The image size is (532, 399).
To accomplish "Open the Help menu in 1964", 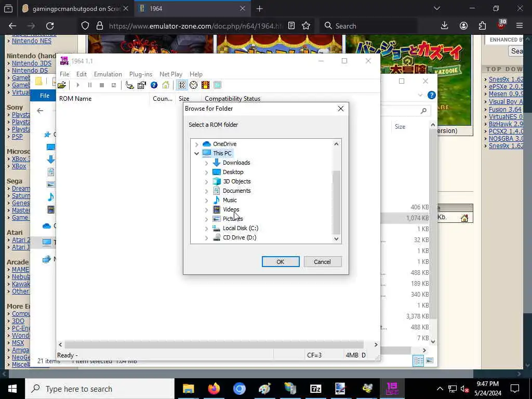I will coord(196,74).
